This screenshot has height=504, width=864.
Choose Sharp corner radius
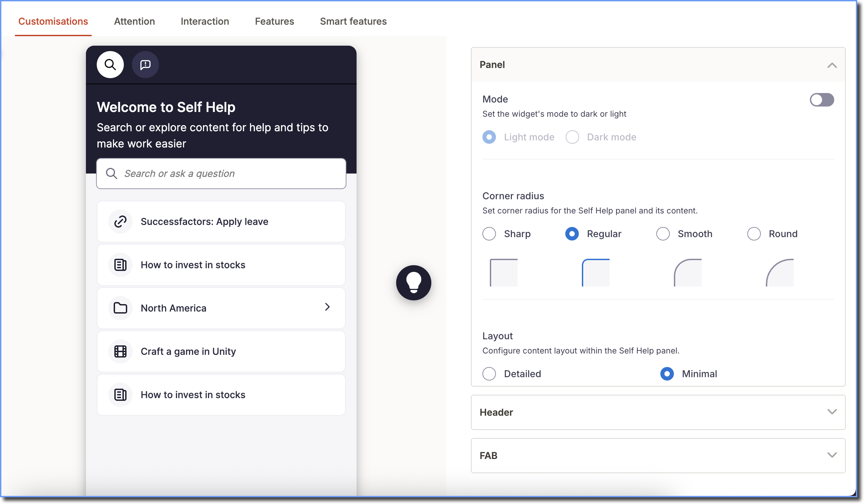[489, 234]
